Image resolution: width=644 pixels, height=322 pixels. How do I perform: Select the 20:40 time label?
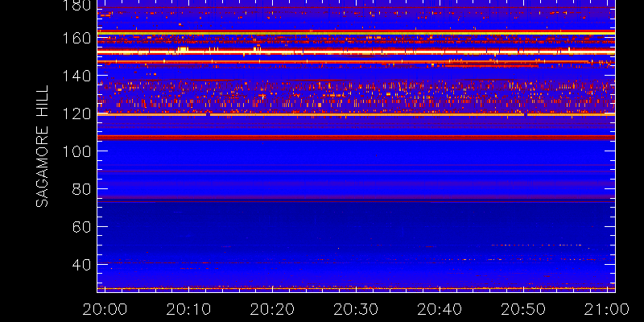[x=440, y=309]
